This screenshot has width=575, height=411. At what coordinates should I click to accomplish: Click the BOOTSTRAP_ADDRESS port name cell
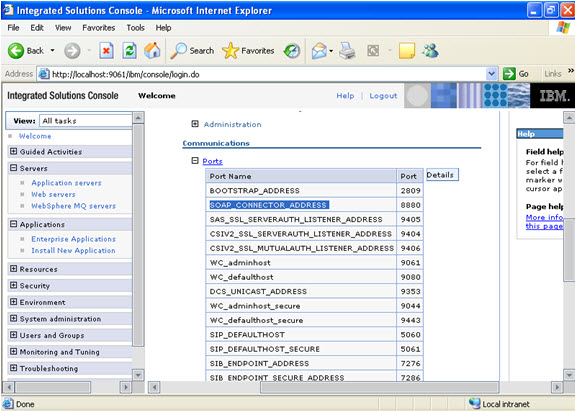pos(301,191)
